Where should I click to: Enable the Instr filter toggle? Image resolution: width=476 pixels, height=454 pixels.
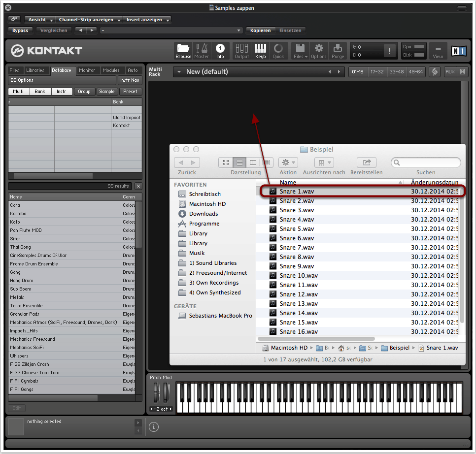62,92
